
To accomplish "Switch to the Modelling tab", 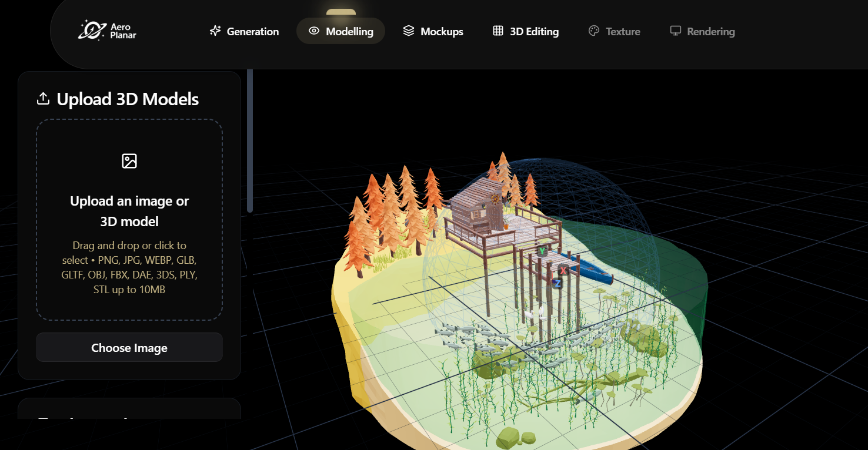I will click(340, 31).
